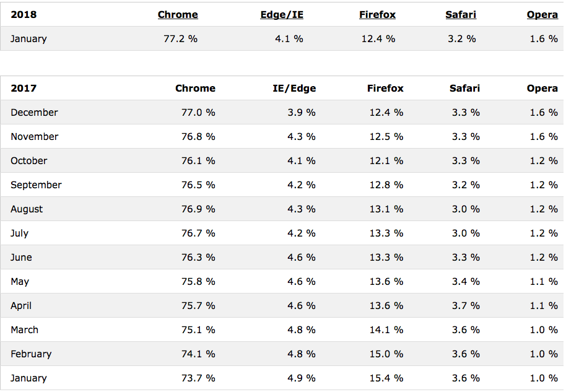Click the 2018 year heading
This screenshot has height=392, width=566.
tap(24, 14)
